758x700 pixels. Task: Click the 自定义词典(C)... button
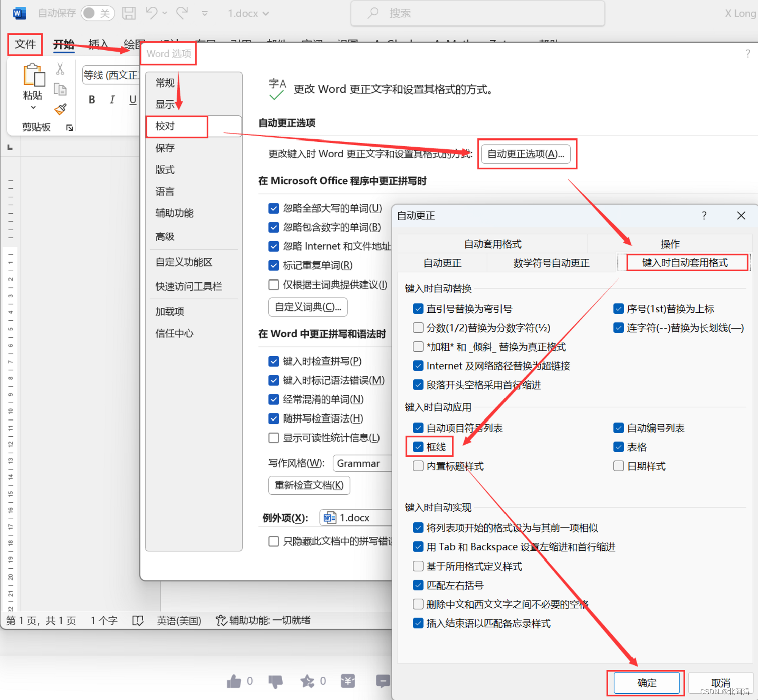point(308,307)
